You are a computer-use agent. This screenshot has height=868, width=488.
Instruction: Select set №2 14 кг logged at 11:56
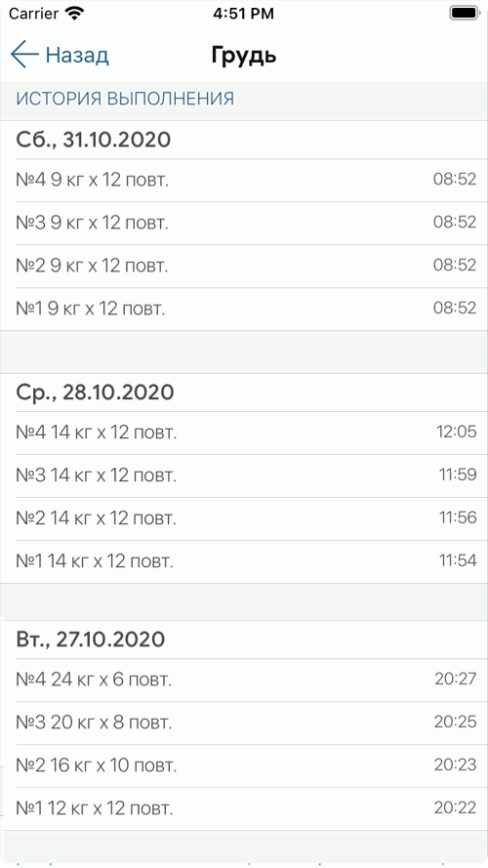click(x=244, y=518)
